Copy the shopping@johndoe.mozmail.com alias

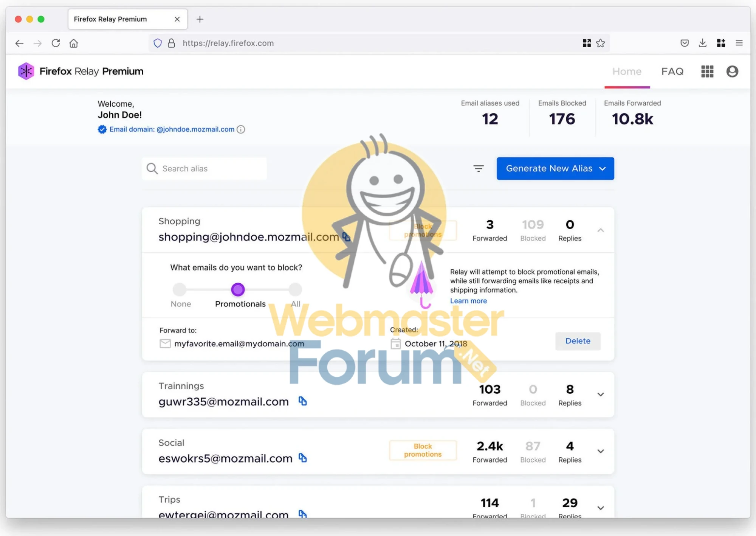346,237
